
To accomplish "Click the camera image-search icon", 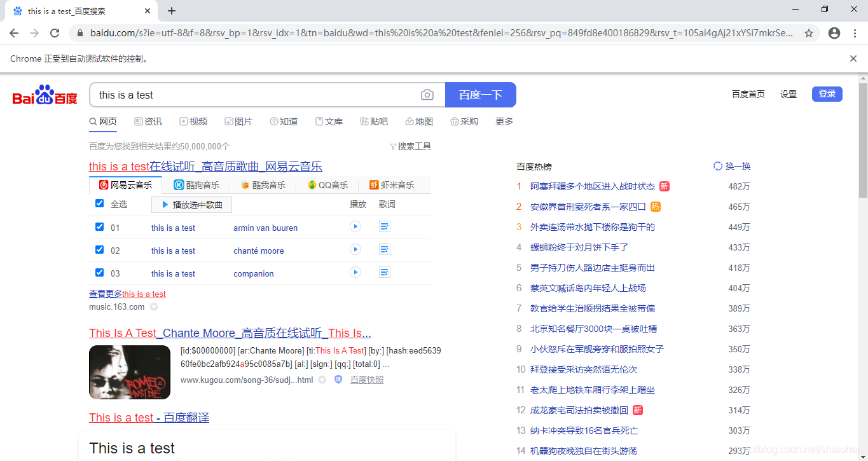I will point(427,95).
